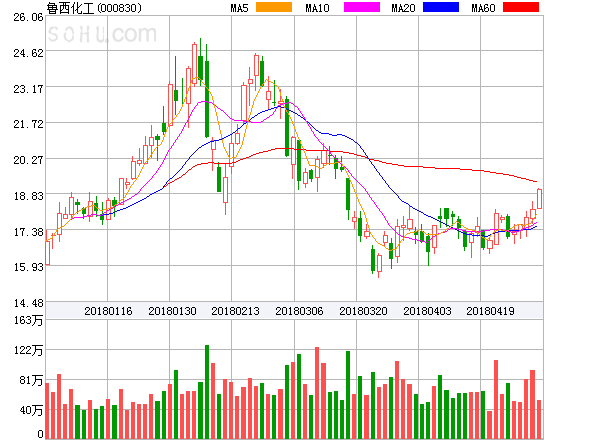
Task: Click the 122万 volume axis label
Action: 28,350
